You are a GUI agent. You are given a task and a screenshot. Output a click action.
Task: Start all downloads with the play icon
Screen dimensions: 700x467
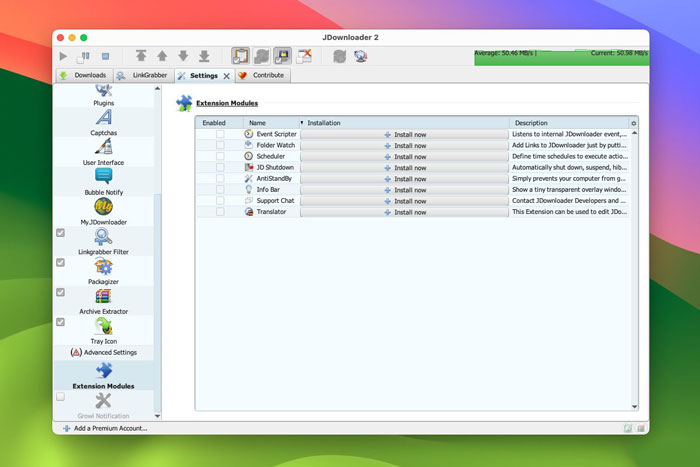[63, 56]
